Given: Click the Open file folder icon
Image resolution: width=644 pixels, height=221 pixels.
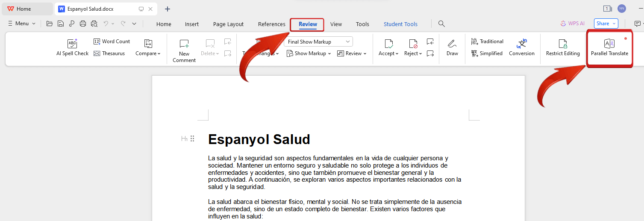Looking at the screenshot, I should [x=50, y=24].
